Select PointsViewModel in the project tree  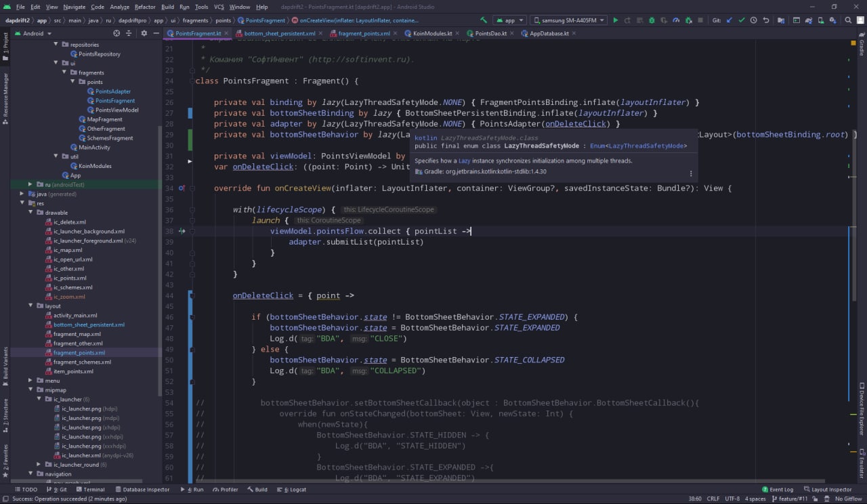tap(117, 110)
